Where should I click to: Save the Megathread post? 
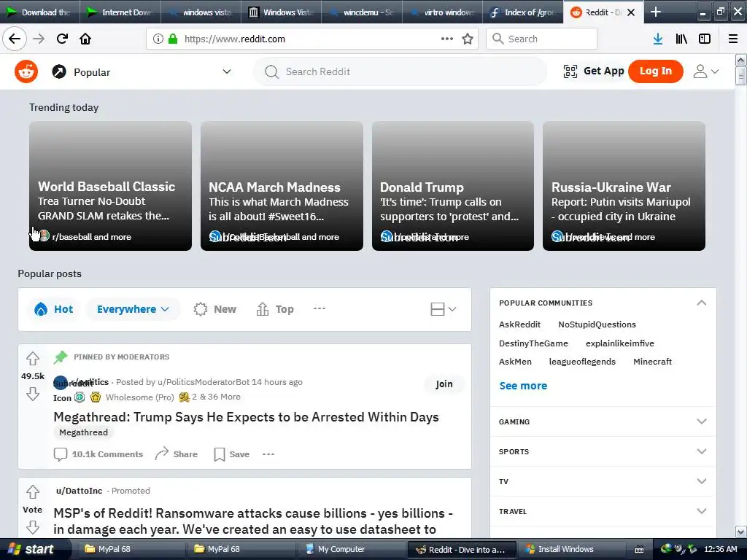pos(231,454)
